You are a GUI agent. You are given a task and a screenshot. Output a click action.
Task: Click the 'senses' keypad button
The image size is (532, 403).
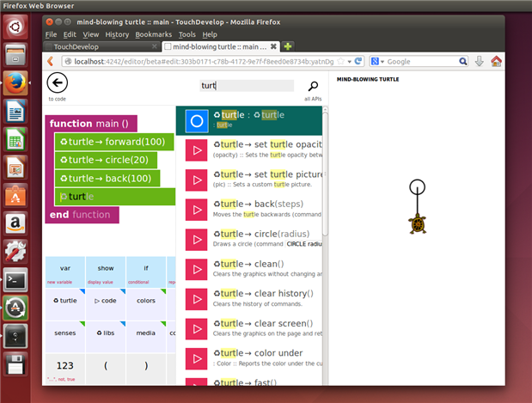click(x=65, y=337)
